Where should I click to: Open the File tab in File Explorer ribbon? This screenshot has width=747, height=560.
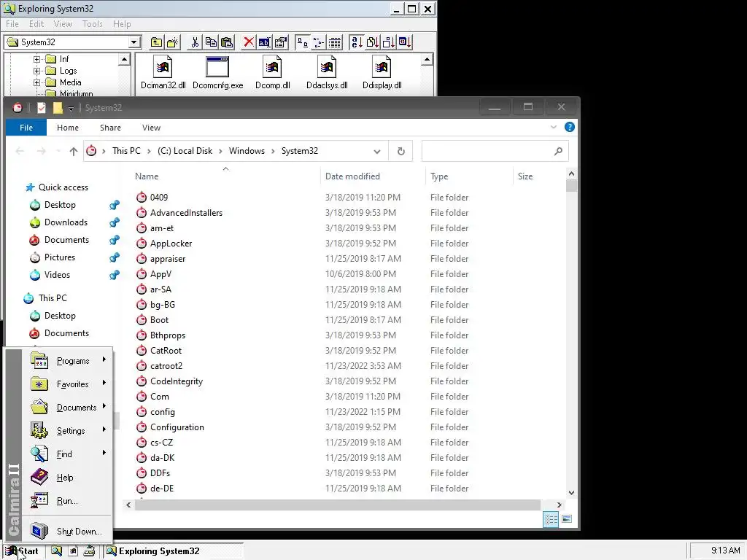point(26,128)
